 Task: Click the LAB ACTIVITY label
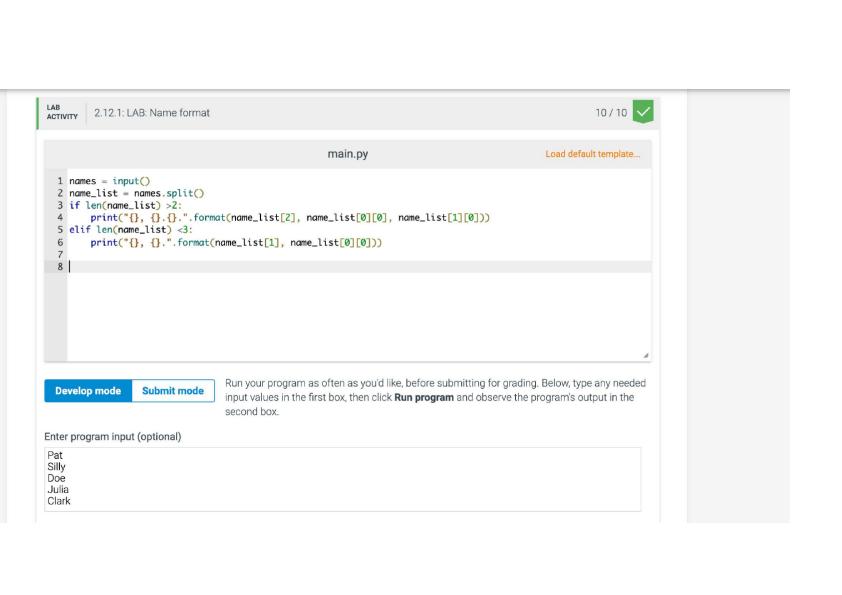tap(62, 112)
